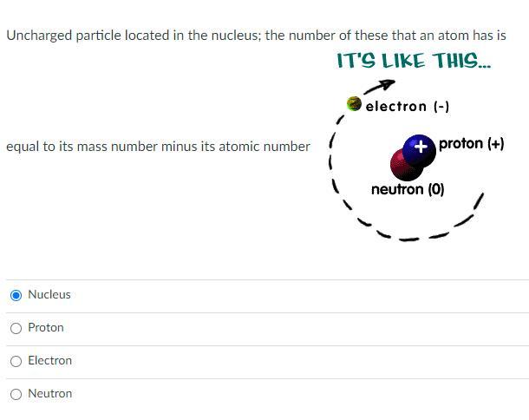Click the arrowhead on the orbit path
529x420 pixels.
(x=387, y=84)
